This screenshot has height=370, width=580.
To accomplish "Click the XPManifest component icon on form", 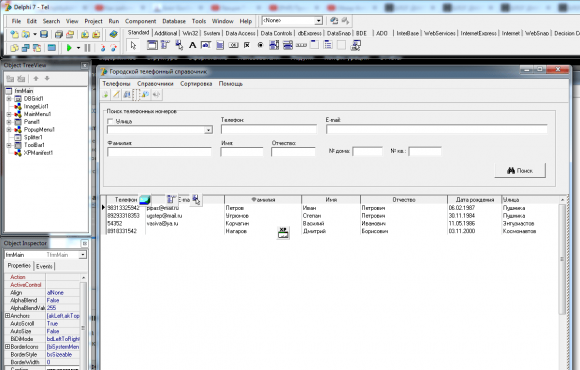I will [x=283, y=233].
